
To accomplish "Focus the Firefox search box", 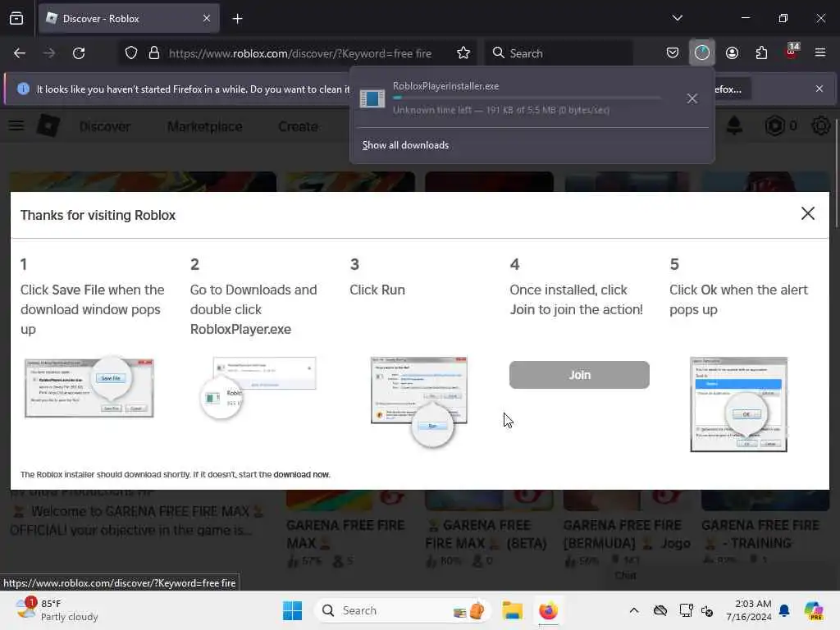I will tap(559, 53).
